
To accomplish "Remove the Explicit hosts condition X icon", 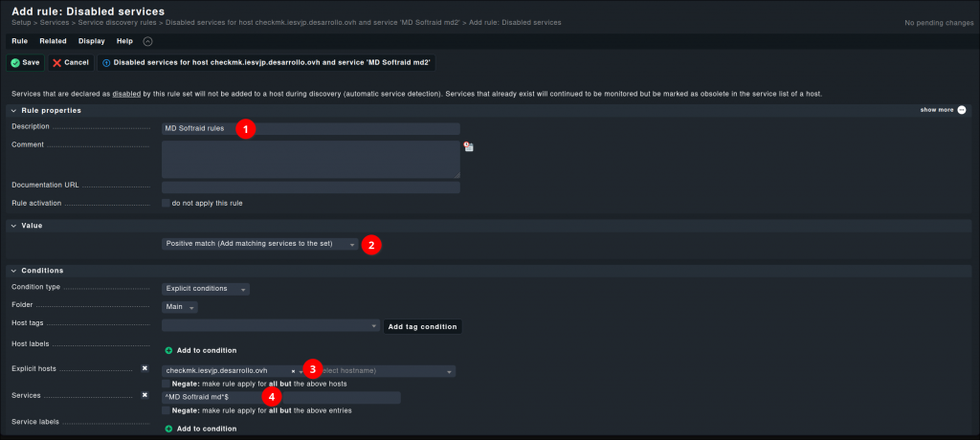I will 145,368.
